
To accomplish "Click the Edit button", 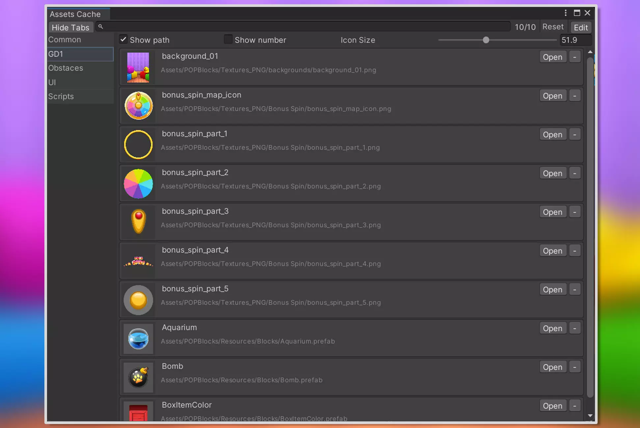I will pos(580,27).
